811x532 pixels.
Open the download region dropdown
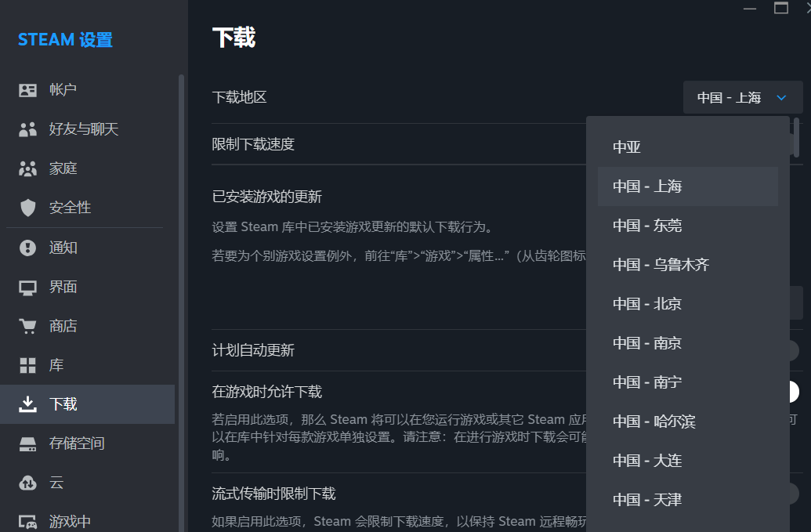coord(741,97)
